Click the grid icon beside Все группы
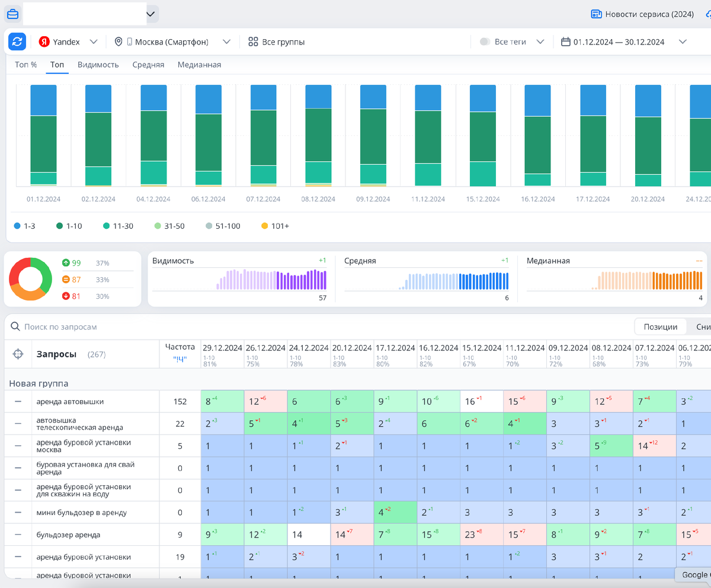 [253, 41]
